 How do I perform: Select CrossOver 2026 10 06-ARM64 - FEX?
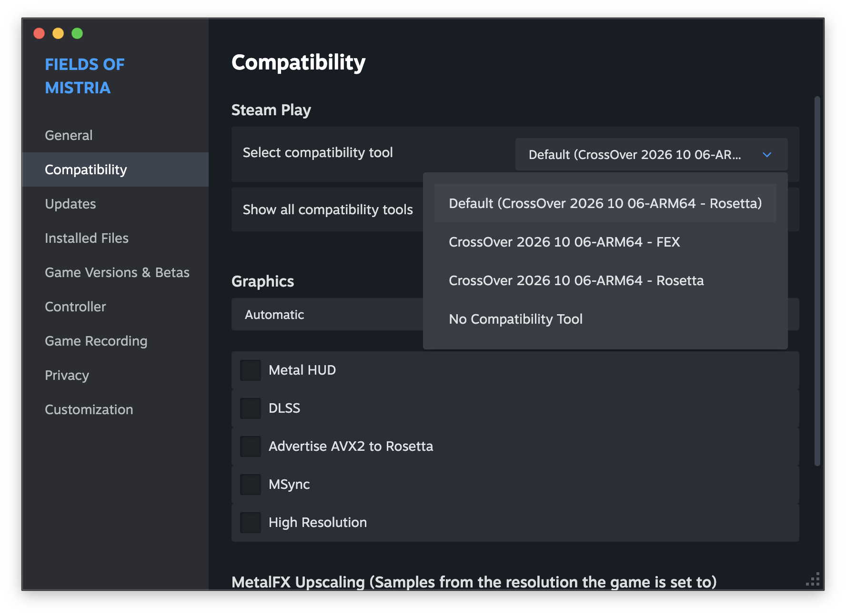[605, 242]
